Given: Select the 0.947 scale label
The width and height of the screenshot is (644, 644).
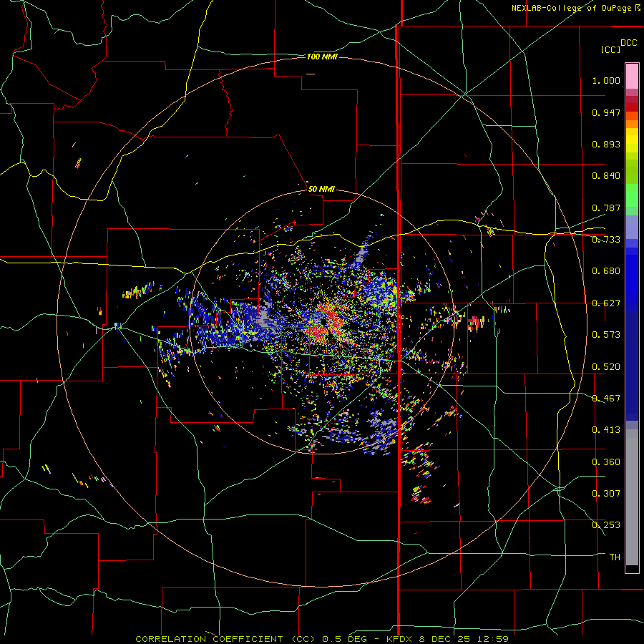Looking at the screenshot, I should (x=606, y=112).
